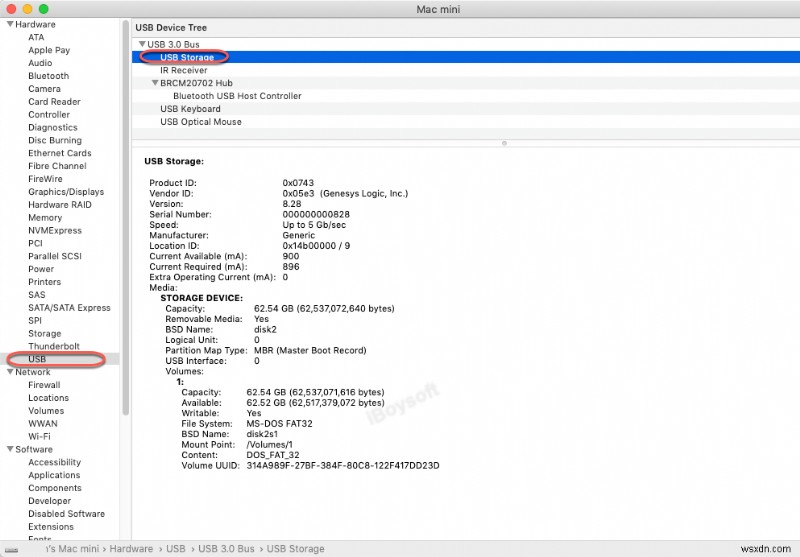Select FireWire in the sidebar
800x557 pixels.
(x=45, y=179)
